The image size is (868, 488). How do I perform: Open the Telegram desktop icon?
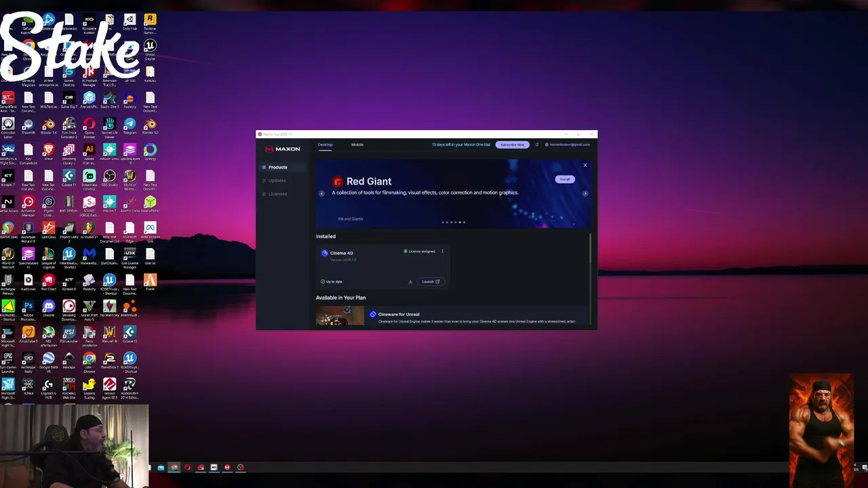click(x=130, y=127)
